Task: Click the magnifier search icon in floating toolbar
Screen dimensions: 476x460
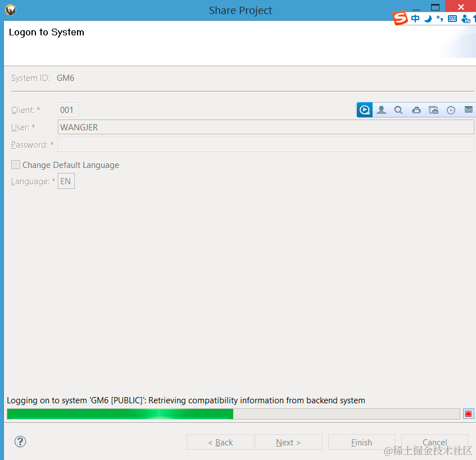Action: click(398, 110)
